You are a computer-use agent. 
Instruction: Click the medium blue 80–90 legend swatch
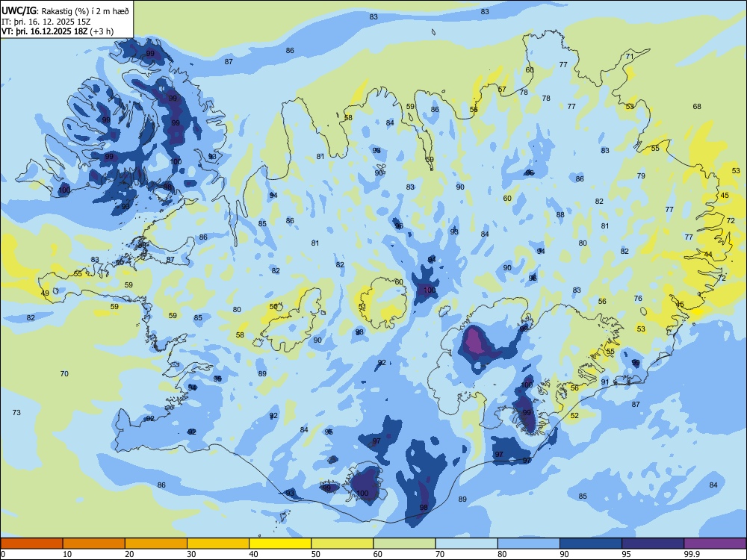(x=529, y=544)
